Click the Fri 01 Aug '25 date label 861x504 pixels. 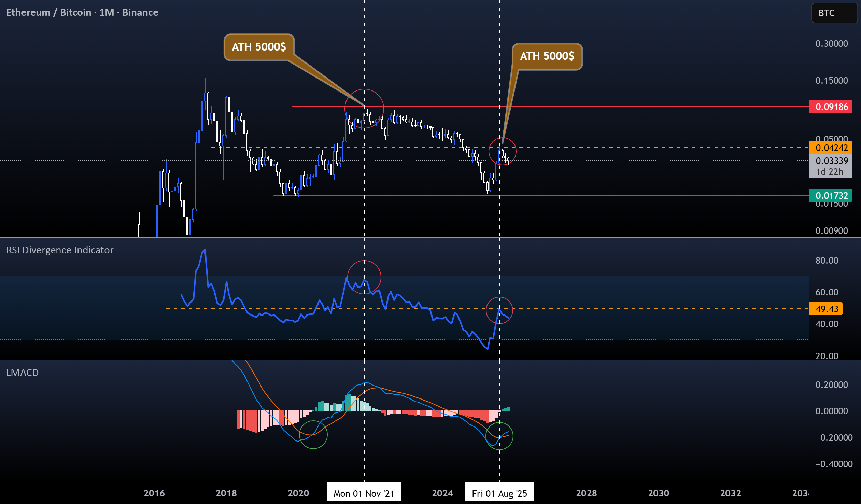click(499, 493)
